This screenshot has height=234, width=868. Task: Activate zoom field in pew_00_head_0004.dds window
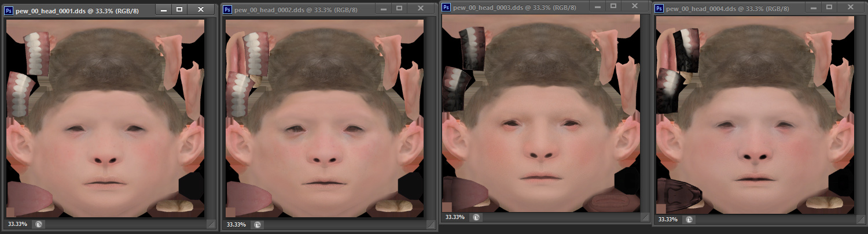coord(668,219)
